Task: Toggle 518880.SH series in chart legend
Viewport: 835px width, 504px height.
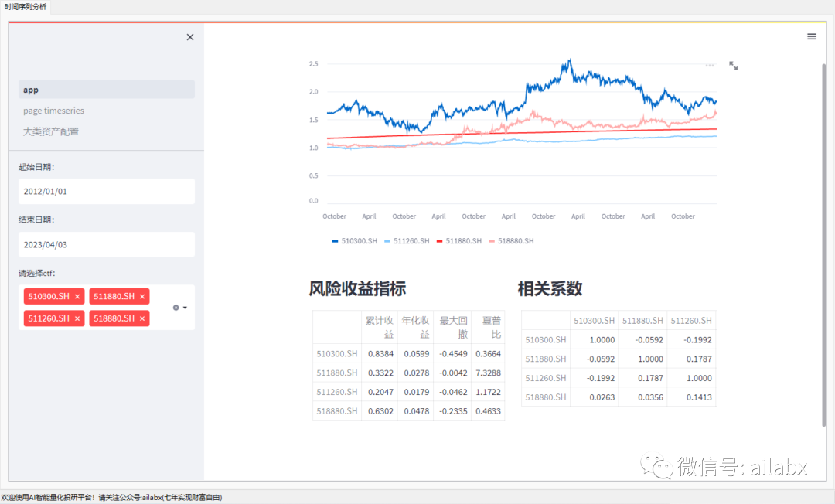Action: pyautogui.click(x=511, y=241)
